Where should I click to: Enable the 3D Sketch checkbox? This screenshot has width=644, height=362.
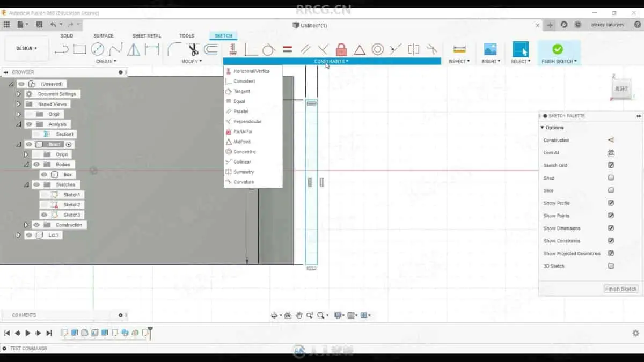click(611, 266)
